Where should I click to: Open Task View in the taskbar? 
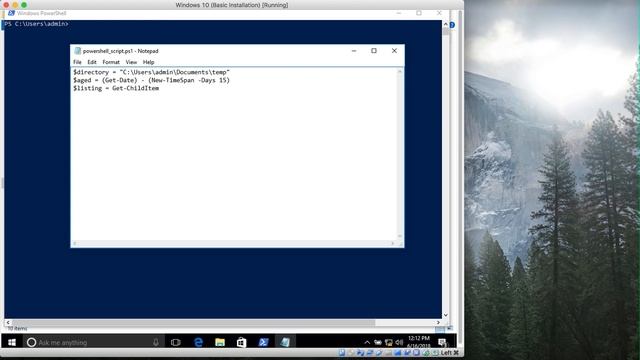(x=176, y=342)
